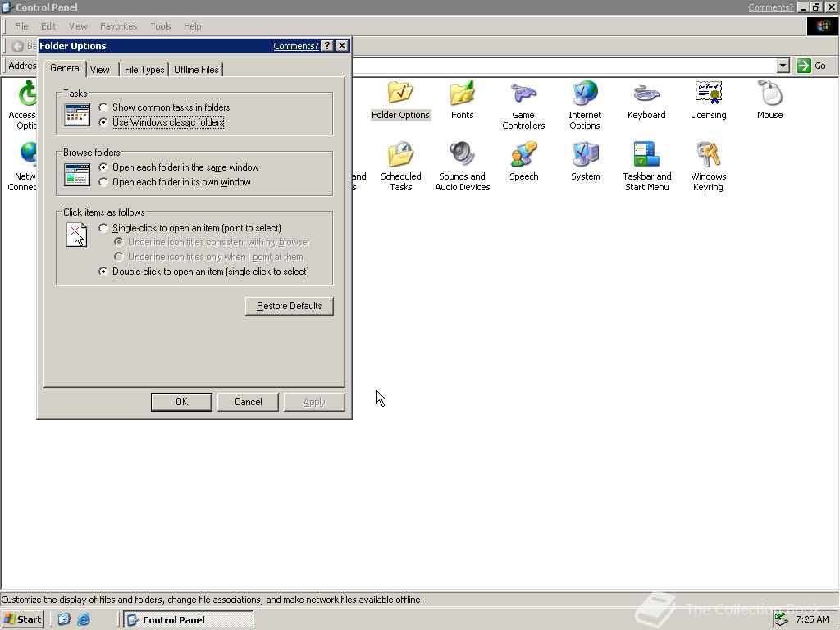This screenshot has height=630, width=840.
Task: Open the Mouse icon
Action: pyautogui.click(x=769, y=100)
